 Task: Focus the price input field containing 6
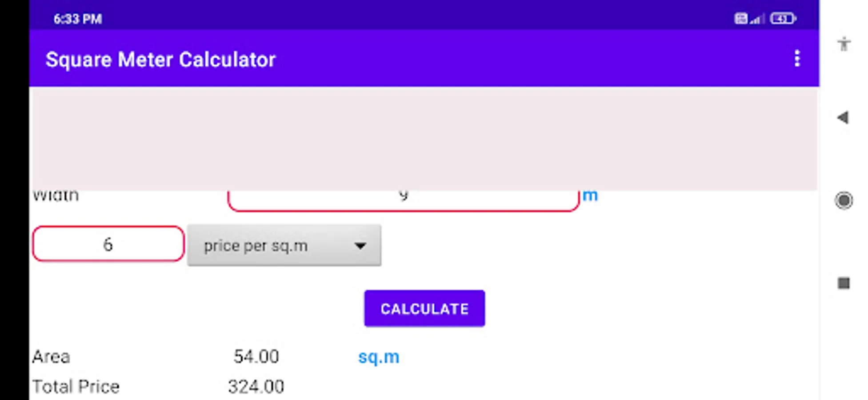pyautogui.click(x=108, y=244)
